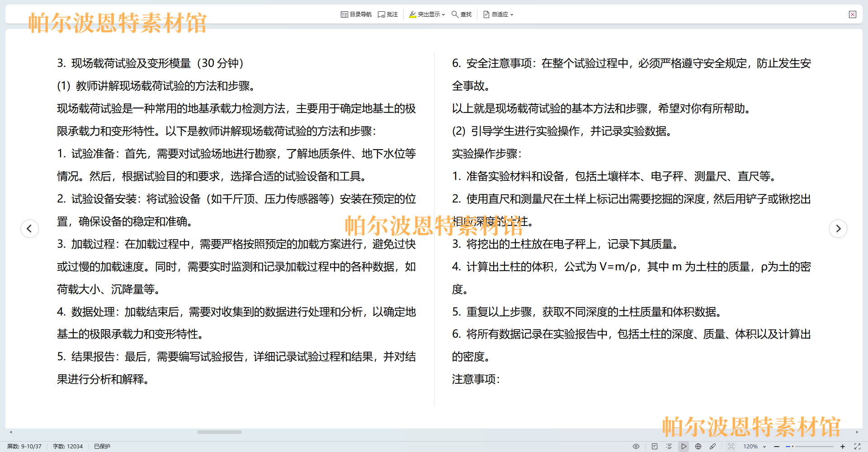Close the reading view with the X button
The width and height of the screenshot is (868, 452).
pyautogui.click(x=853, y=14)
